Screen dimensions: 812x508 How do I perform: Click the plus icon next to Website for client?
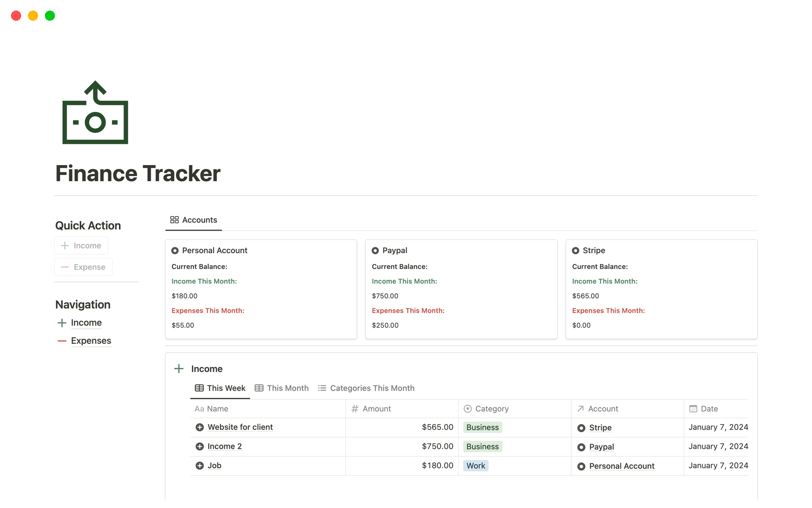200,427
